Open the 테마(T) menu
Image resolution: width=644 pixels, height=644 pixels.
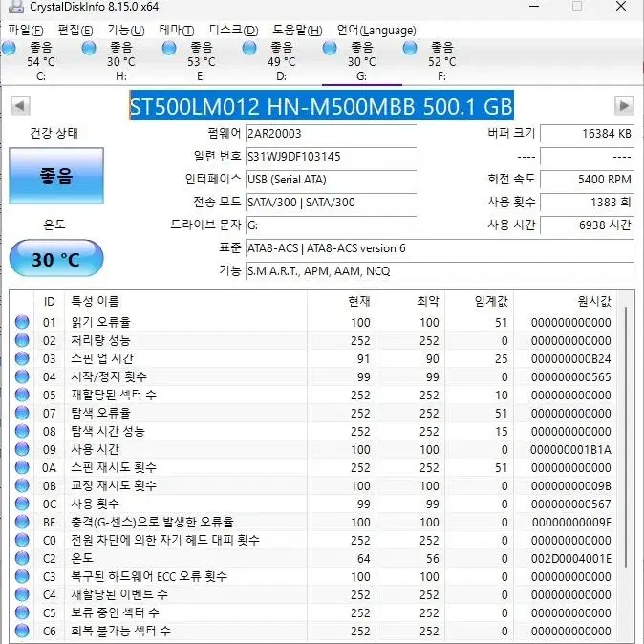click(x=177, y=30)
